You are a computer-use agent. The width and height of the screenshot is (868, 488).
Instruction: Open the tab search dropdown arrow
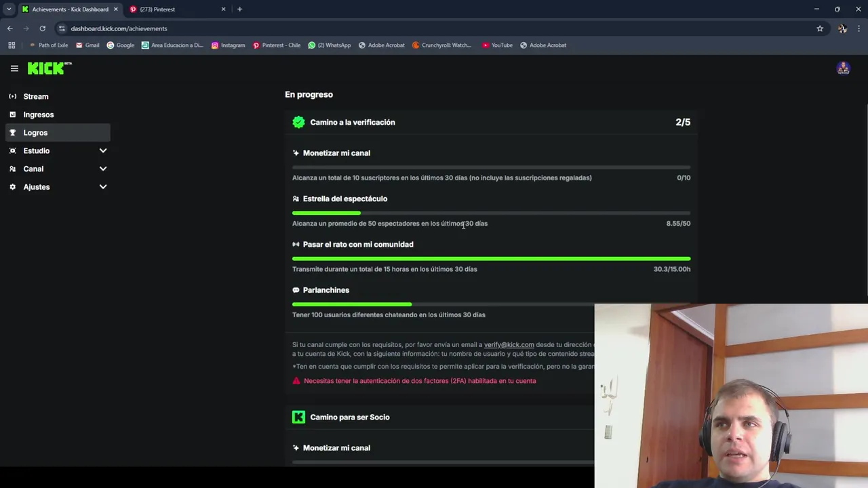(x=9, y=9)
